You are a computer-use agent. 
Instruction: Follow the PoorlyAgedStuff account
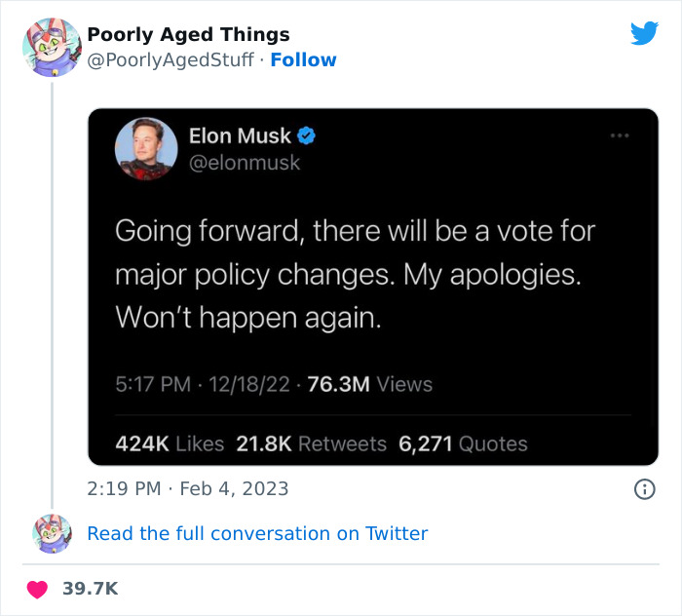coord(303,60)
